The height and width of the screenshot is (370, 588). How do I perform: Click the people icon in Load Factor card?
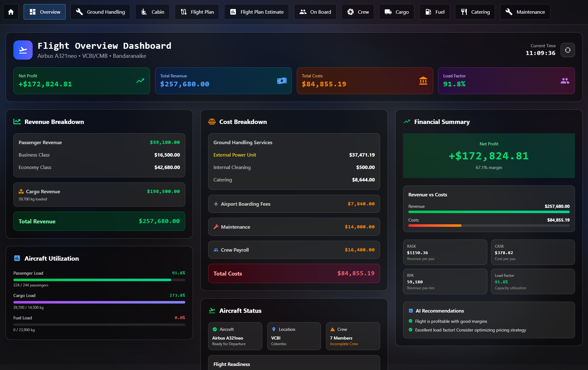point(565,81)
